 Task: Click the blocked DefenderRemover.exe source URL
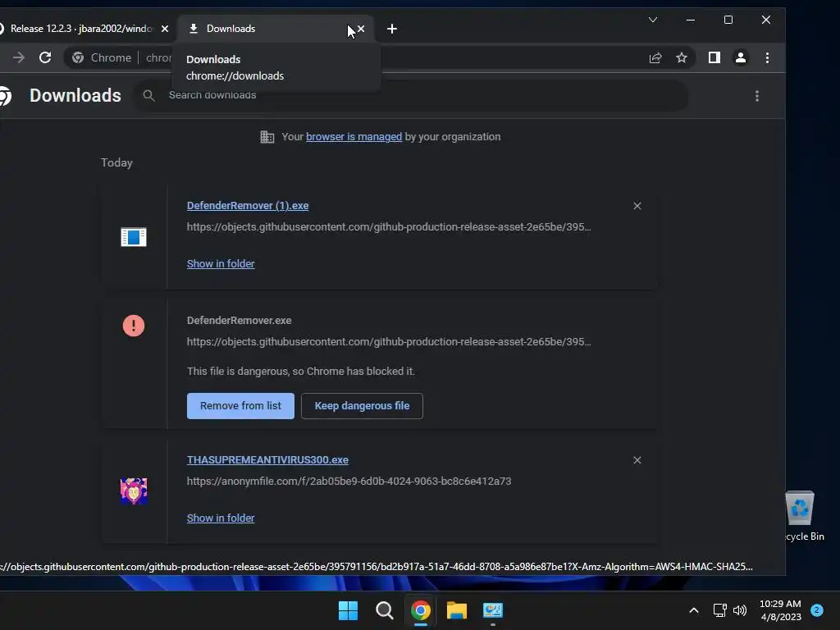389,342
